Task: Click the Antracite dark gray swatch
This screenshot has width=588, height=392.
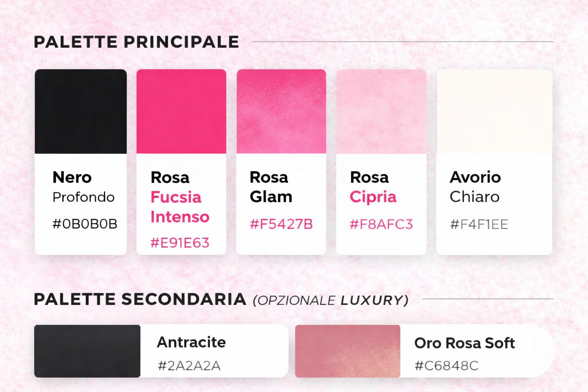Action: 87,351
